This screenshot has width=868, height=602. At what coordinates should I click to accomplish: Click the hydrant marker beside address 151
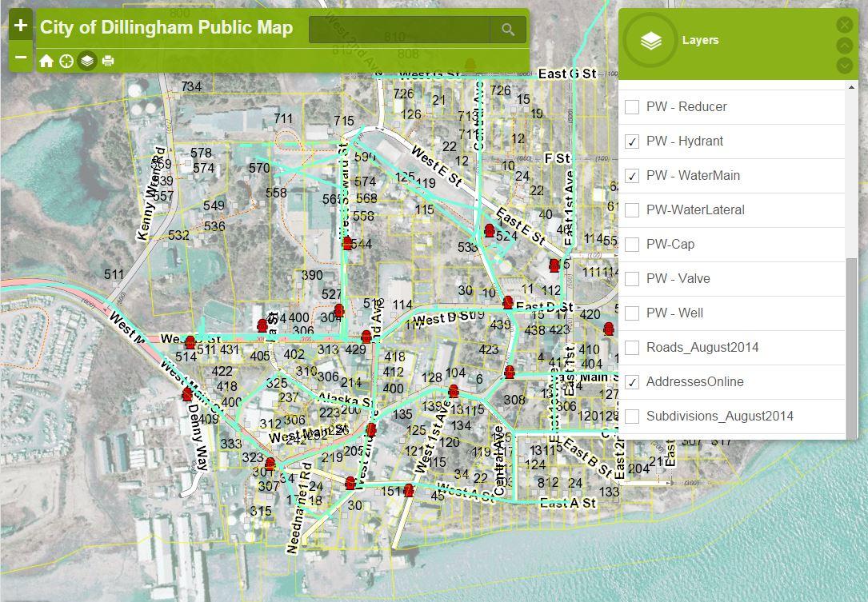click(x=409, y=490)
